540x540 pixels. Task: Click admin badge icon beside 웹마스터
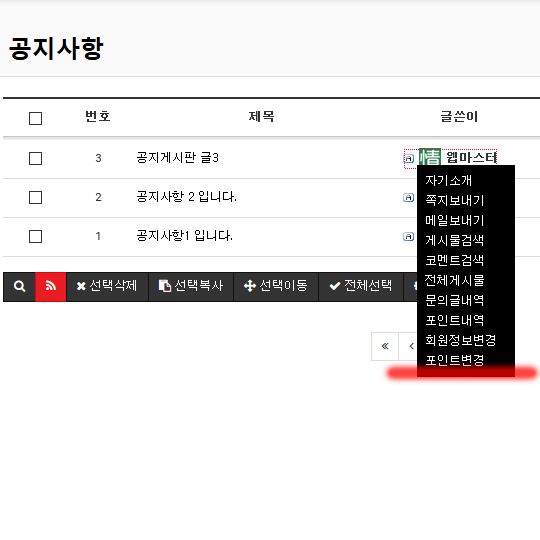click(408, 158)
